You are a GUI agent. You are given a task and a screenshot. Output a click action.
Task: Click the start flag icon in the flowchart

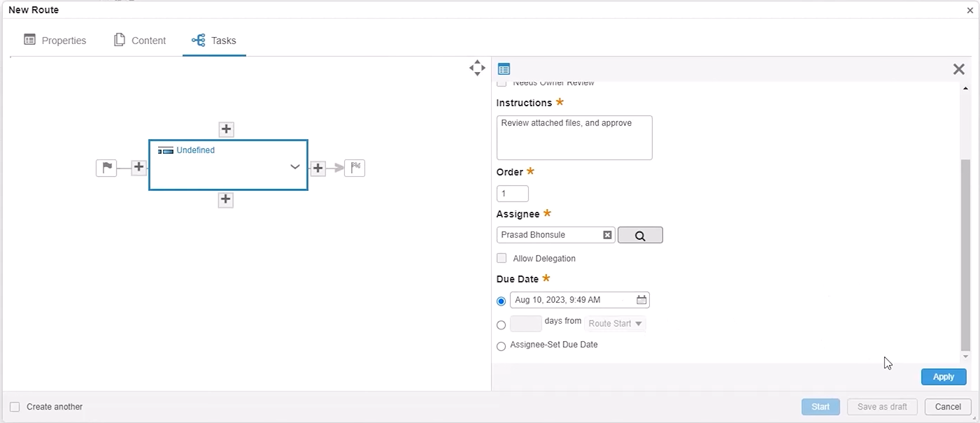point(106,167)
